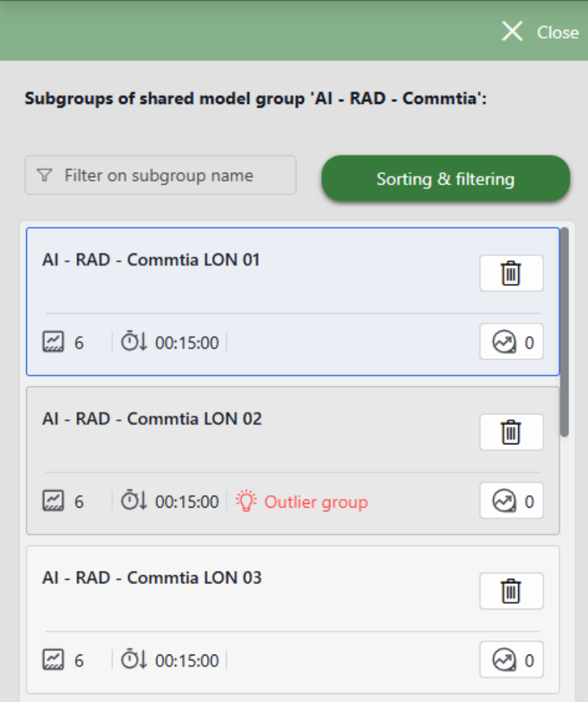Open the forecast badge showing 0 on LON 02

point(511,500)
